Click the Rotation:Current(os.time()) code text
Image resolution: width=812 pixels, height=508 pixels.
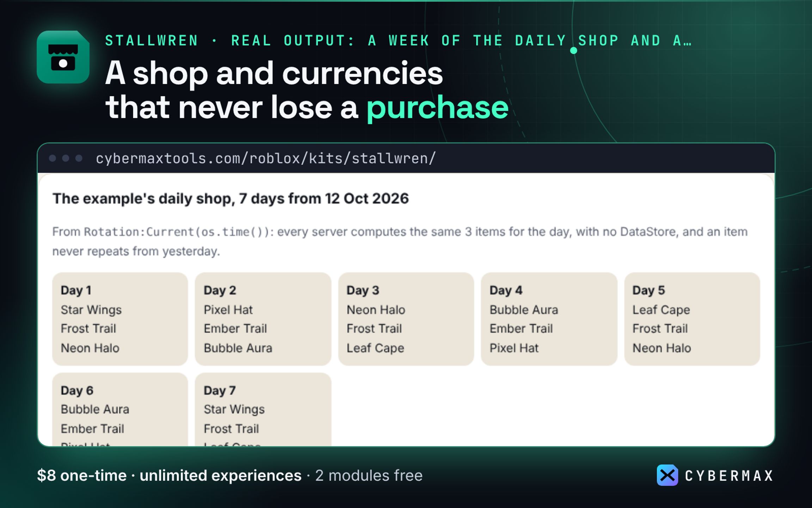click(179, 232)
